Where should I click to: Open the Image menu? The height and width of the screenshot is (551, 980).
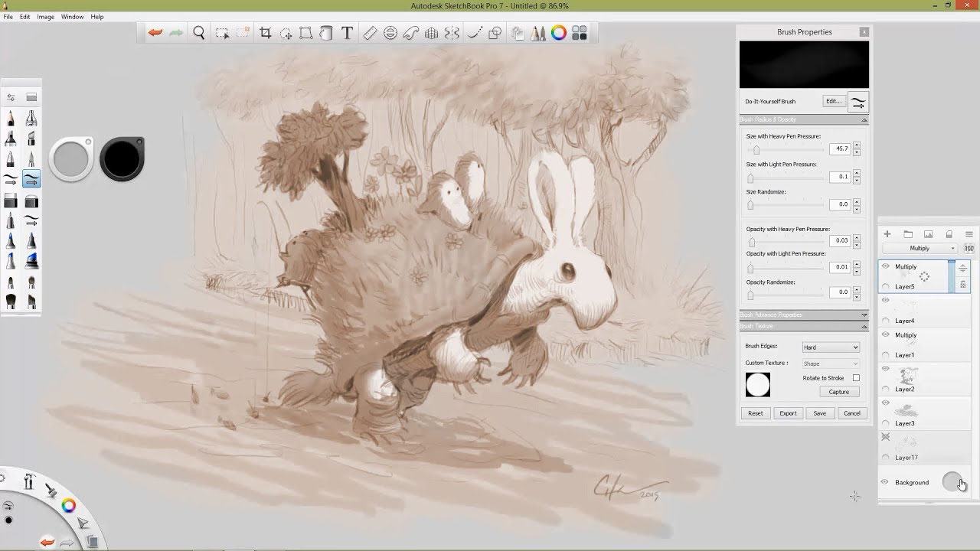tap(46, 17)
